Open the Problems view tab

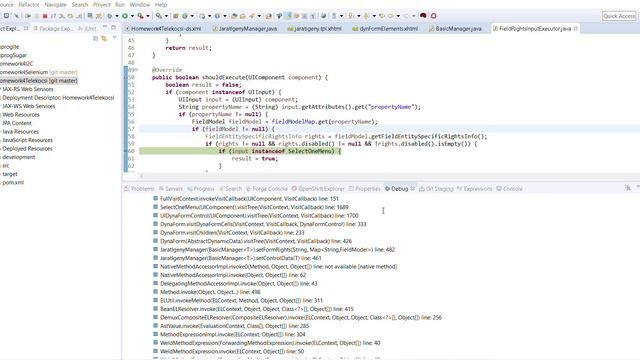(139, 189)
